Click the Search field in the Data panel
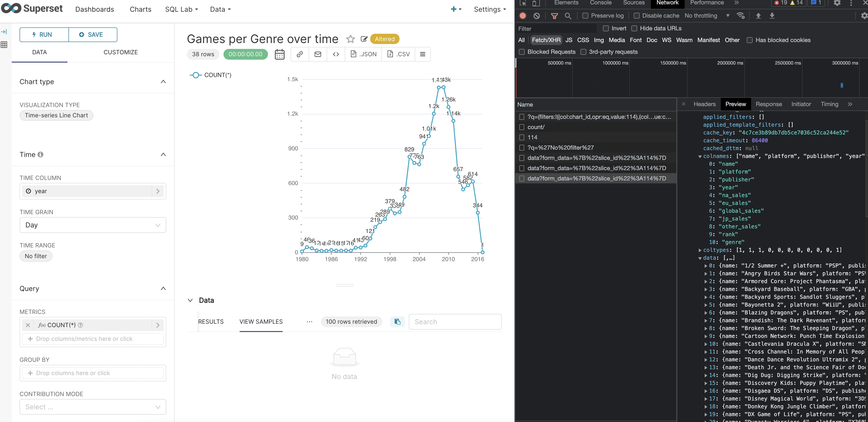 (455, 322)
